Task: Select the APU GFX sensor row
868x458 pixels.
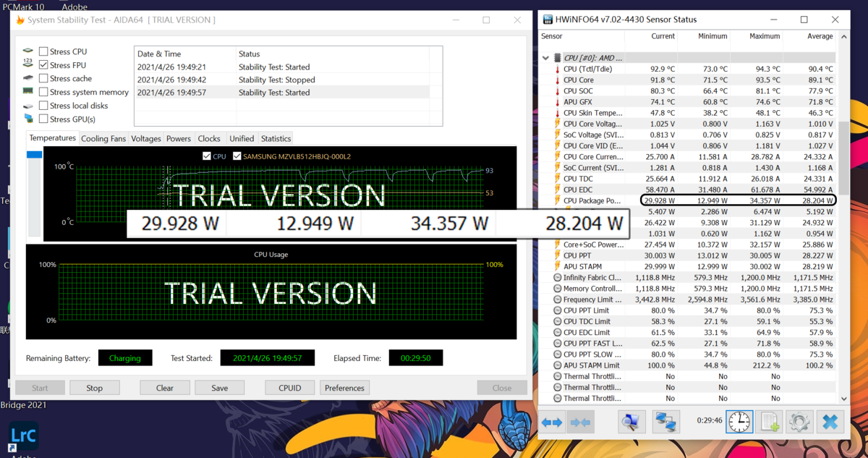Action: click(689, 102)
